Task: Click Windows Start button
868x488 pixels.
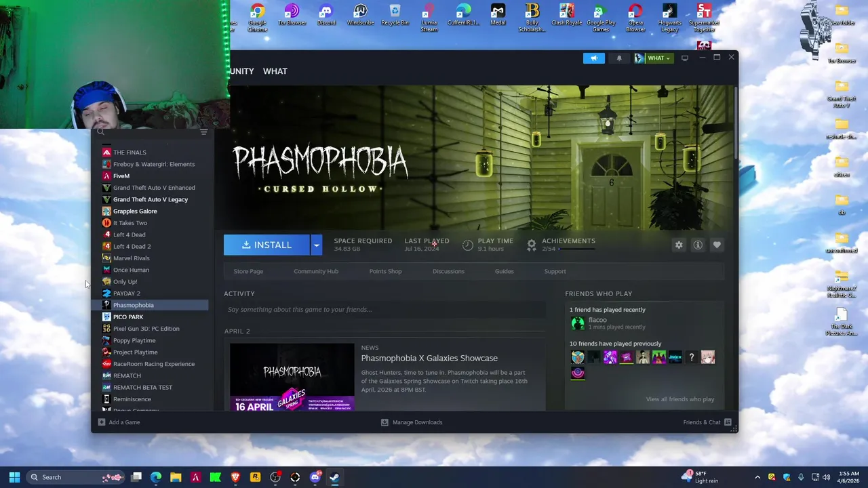Action: click(14, 477)
